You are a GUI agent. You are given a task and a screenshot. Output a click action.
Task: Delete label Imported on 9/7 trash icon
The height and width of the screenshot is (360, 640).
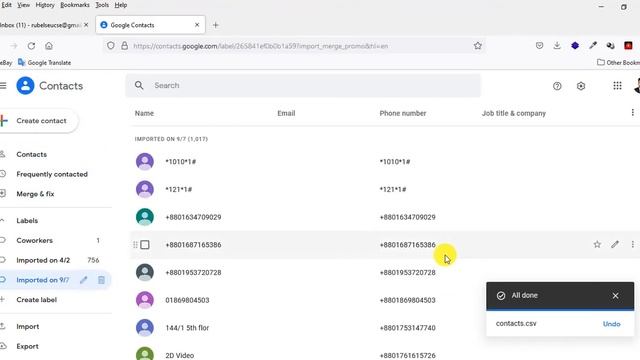tap(101, 280)
